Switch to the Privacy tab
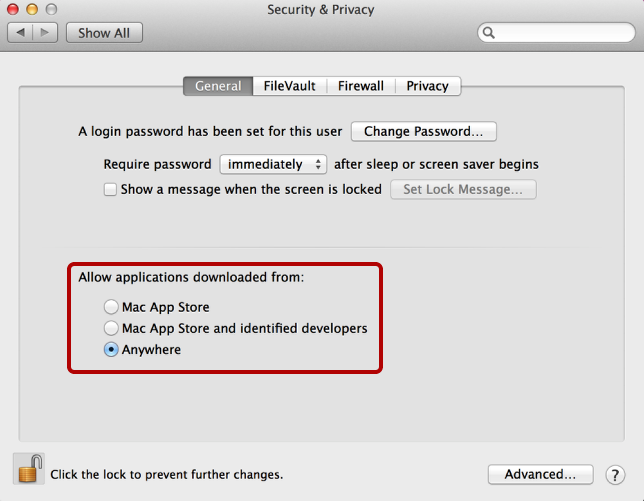The width and height of the screenshot is (644, 501). (x=427, y=86)
